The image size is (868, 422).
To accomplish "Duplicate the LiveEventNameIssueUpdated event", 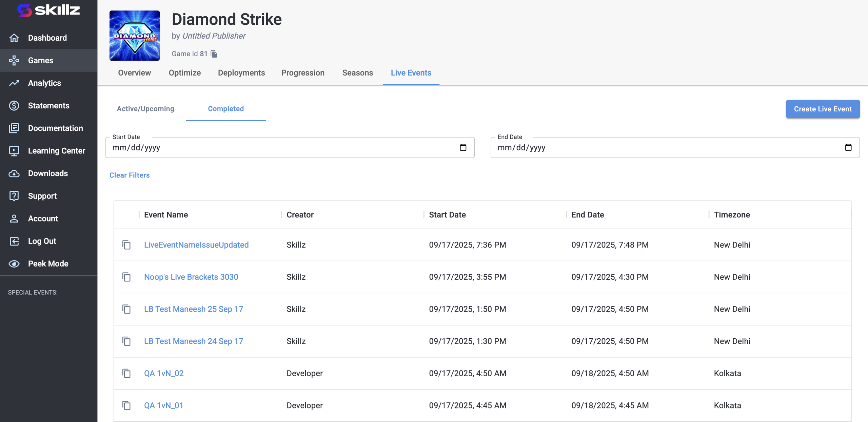I will coord(126,245).
